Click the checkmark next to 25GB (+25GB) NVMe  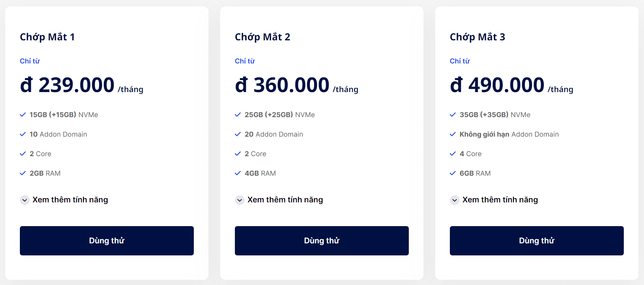coord(238,115)
